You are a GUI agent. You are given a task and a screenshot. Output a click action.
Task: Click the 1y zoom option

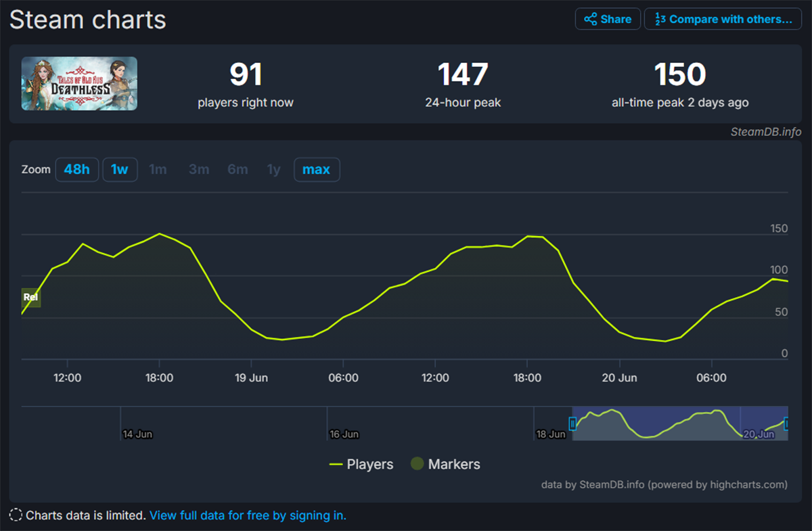(x=273, y=169)
